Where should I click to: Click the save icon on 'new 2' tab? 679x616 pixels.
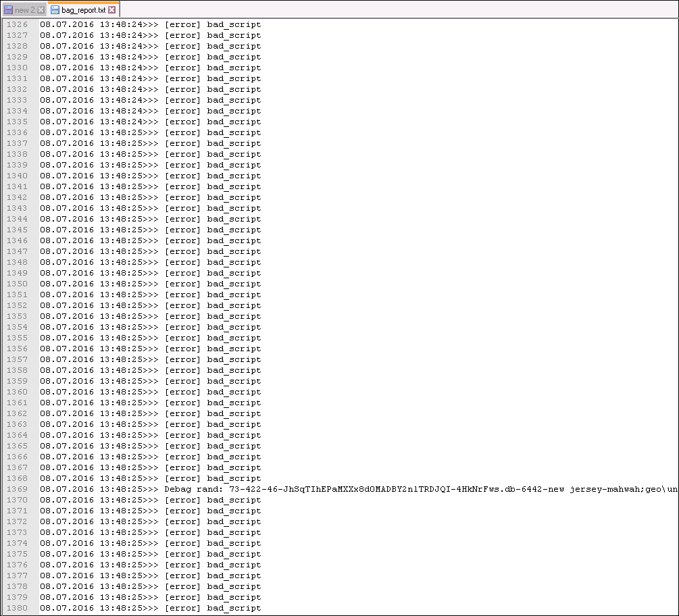pyautogui.click(x=8, y=9)
